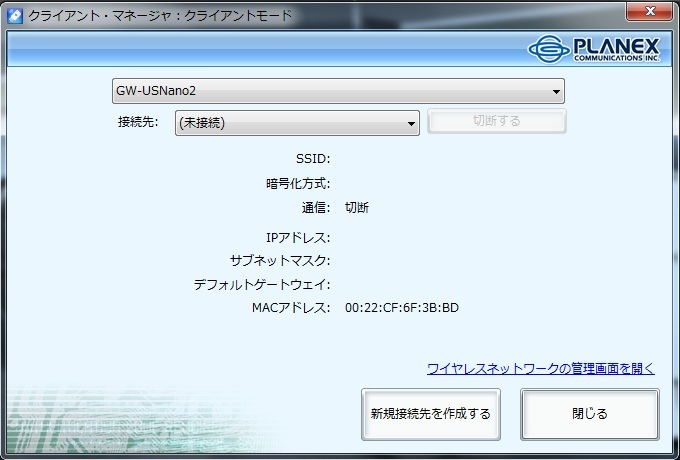Select the MAC address 00:22:CF:6F:3B:BD
680x460 pixels.
coord(402,308)
